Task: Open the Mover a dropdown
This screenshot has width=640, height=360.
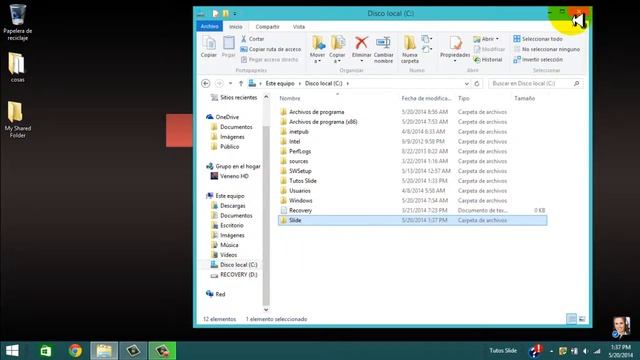Action: click(x=318, y=49)
